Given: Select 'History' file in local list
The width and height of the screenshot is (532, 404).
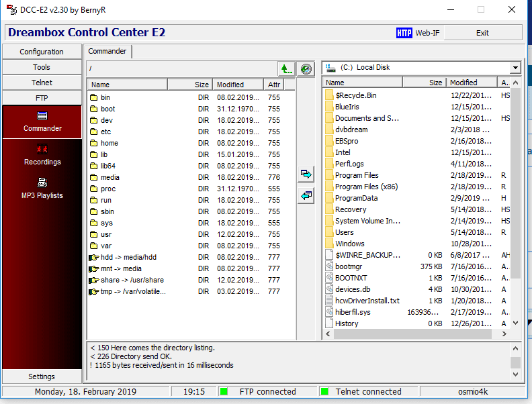Looking at the screenshot, I should pyautogui.click(x=417, y=323).
